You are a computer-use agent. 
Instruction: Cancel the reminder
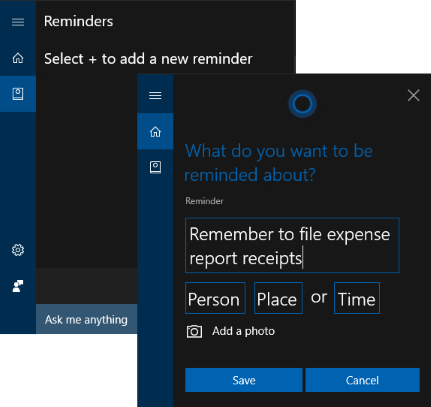click(362, 380)
